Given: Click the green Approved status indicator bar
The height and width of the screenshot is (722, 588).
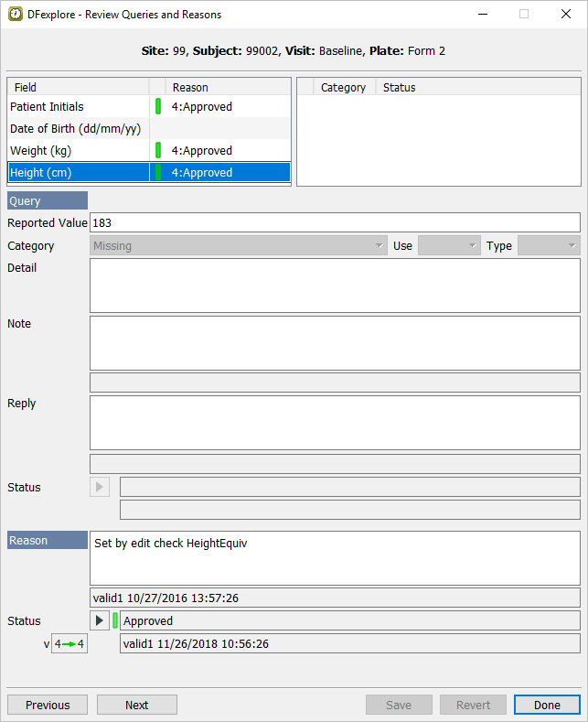Looking at the screenshot, I should [x=115, y=621].
